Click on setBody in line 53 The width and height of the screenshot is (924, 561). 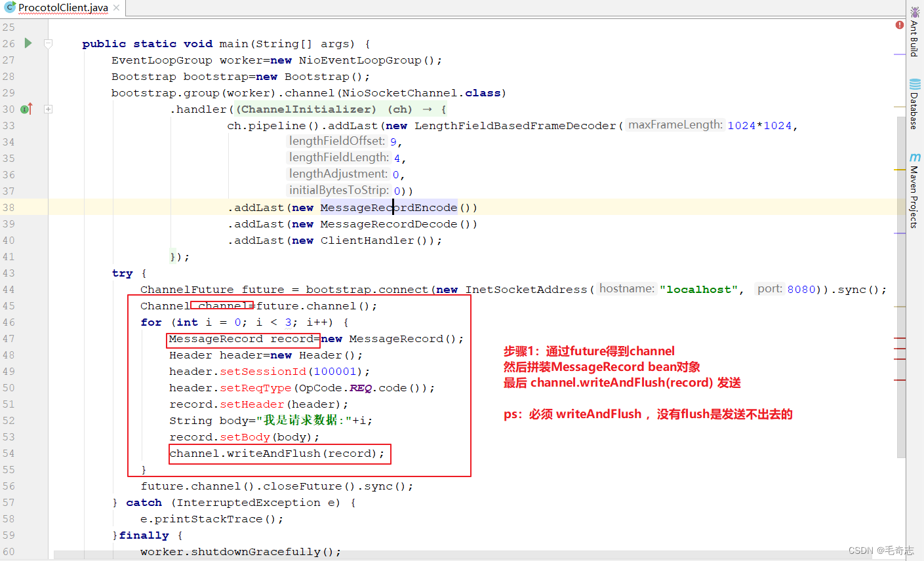coord(245,437)
